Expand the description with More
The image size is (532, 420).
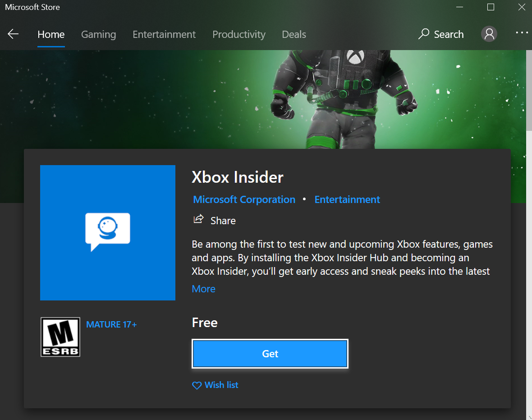click(203, 288)
